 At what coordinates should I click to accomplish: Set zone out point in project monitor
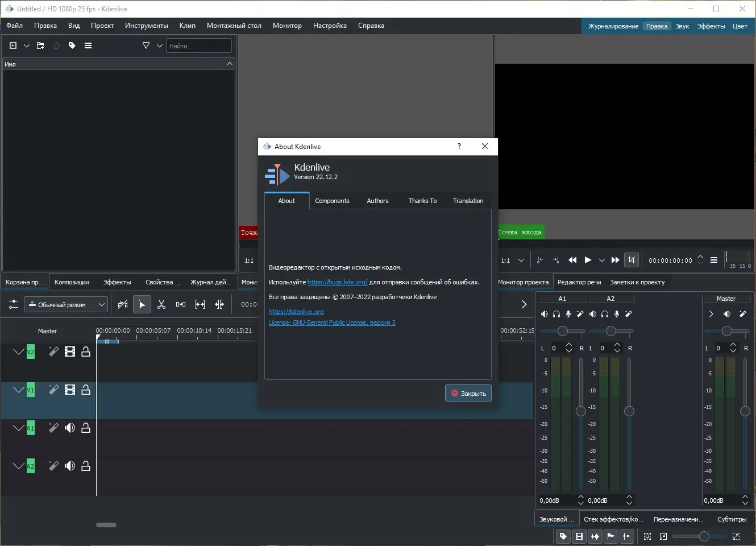pos(556,260)
